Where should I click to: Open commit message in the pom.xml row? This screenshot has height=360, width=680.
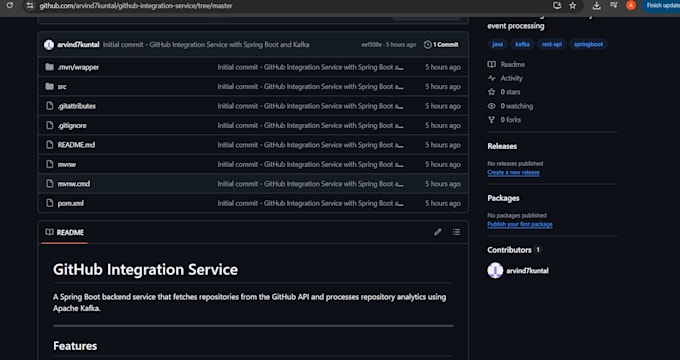pos(311,203)
